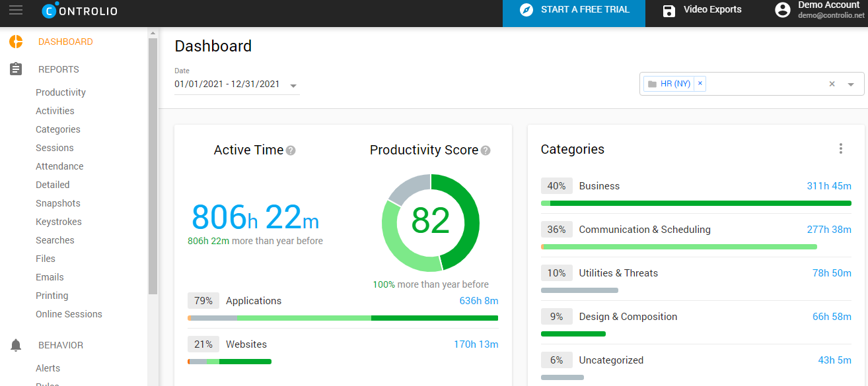Viewport: 868px width, 386px height.
Task: Expand the Date range dropdown arrow
Action: click(293, 86)
